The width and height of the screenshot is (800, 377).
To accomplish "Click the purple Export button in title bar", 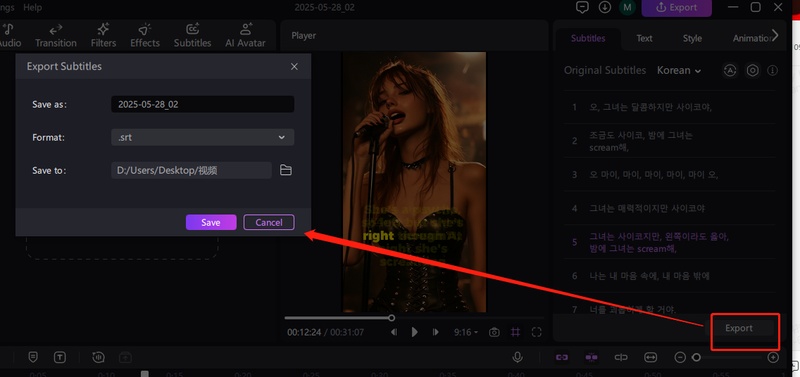I will coord(677,7).
